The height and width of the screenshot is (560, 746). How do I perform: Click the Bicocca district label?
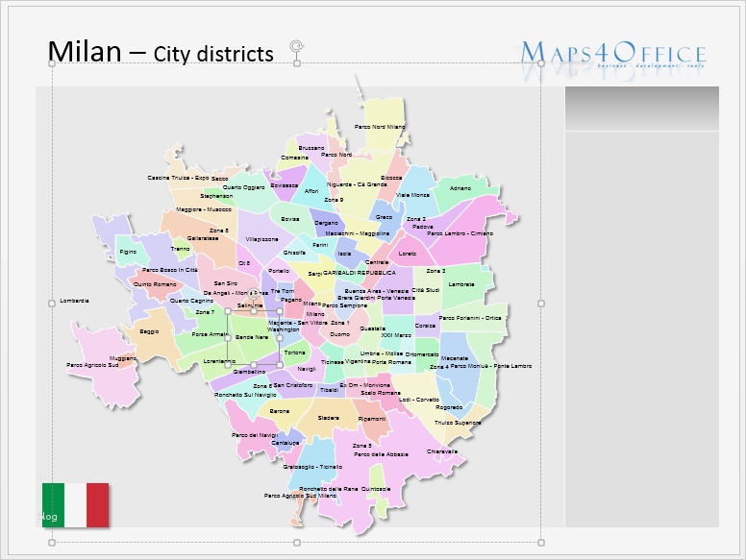(x=391, y=178)
